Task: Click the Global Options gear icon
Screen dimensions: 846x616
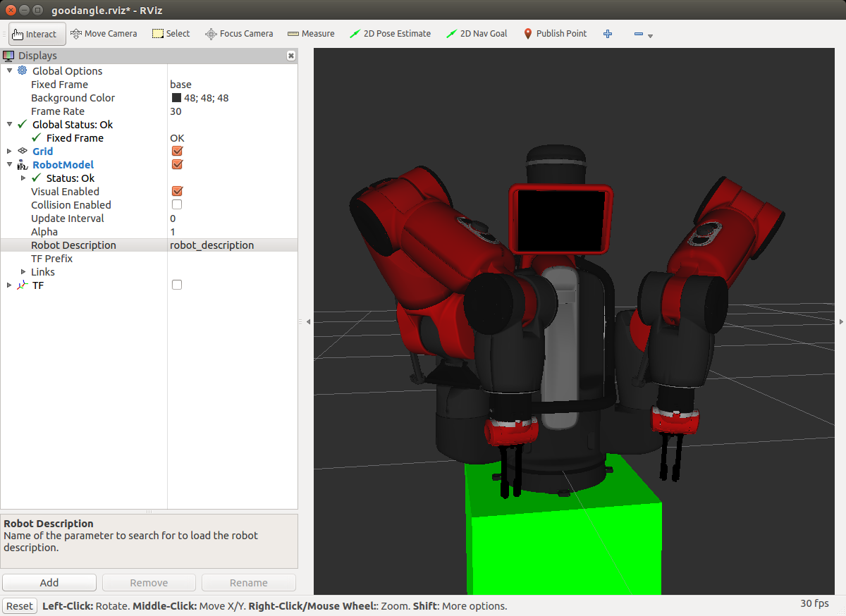Action: coord(23,70)
